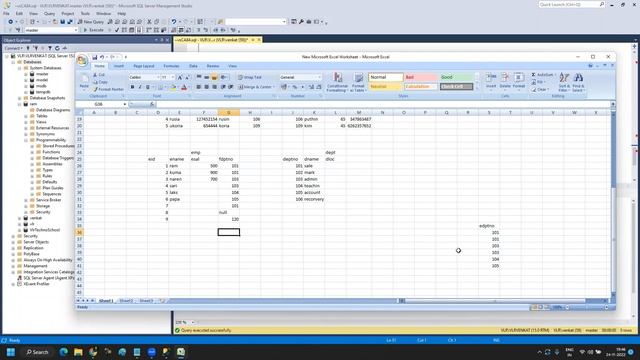This screenshot has height=360, width=640.
Task: Expand the Security node under Management list
Action: coord(13,236)
